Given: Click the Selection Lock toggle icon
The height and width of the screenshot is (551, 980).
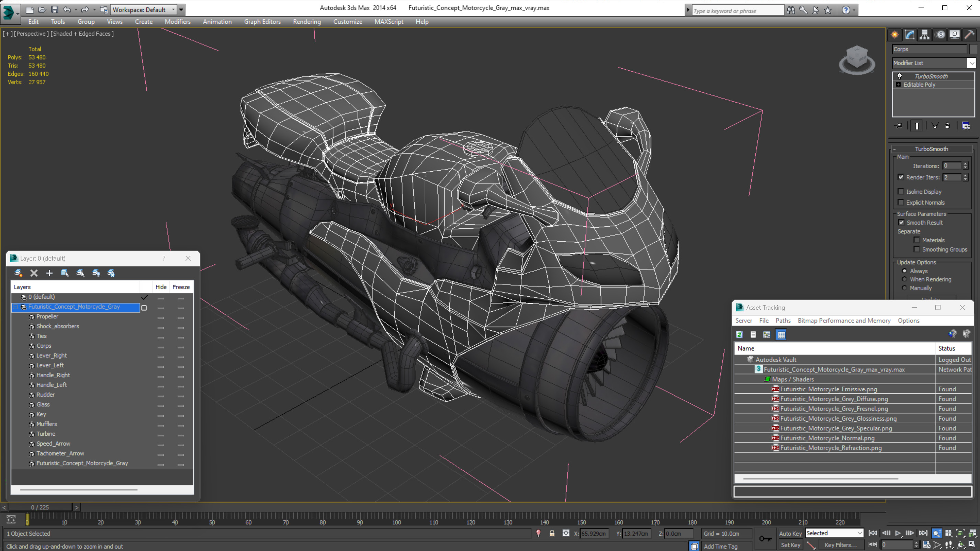Looking at the screenshot, I should [552, 533].
